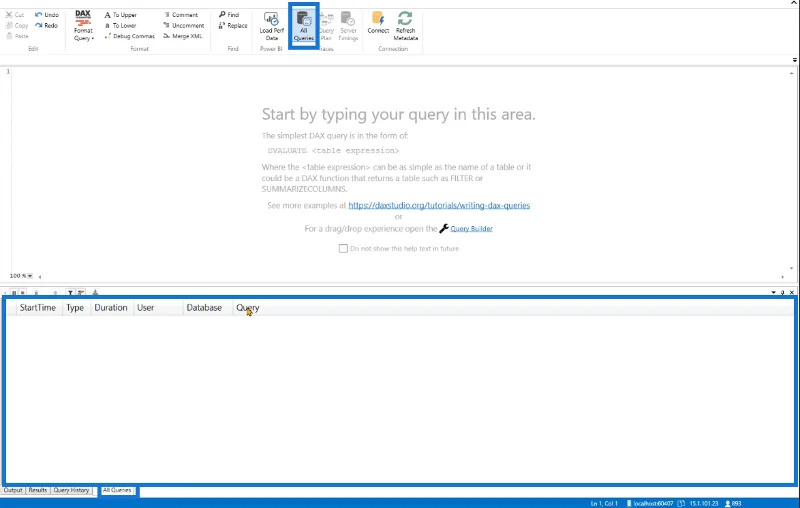Click the Copy command in the ribbon
Screen dimensions: 800x508
pos(17,26)
